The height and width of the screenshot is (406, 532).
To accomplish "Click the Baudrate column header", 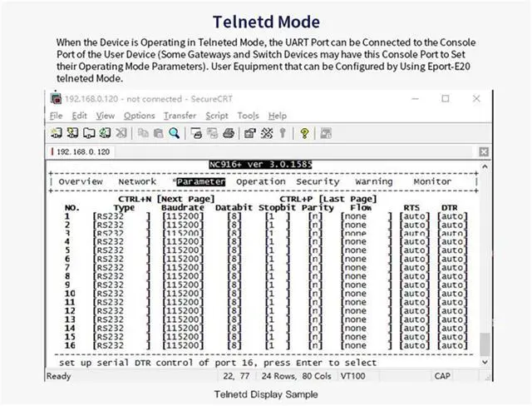I will click(x=183, y=208).
